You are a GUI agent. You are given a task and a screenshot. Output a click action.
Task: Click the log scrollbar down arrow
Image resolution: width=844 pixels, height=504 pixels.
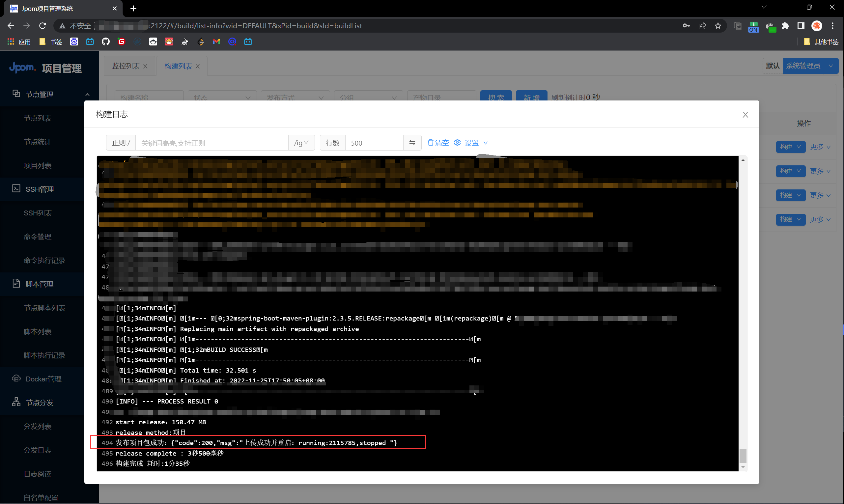pos(743,467)
